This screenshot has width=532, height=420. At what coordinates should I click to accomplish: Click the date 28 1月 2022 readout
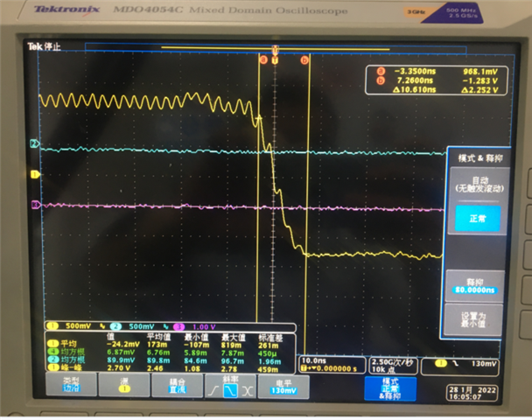point(472,389)
